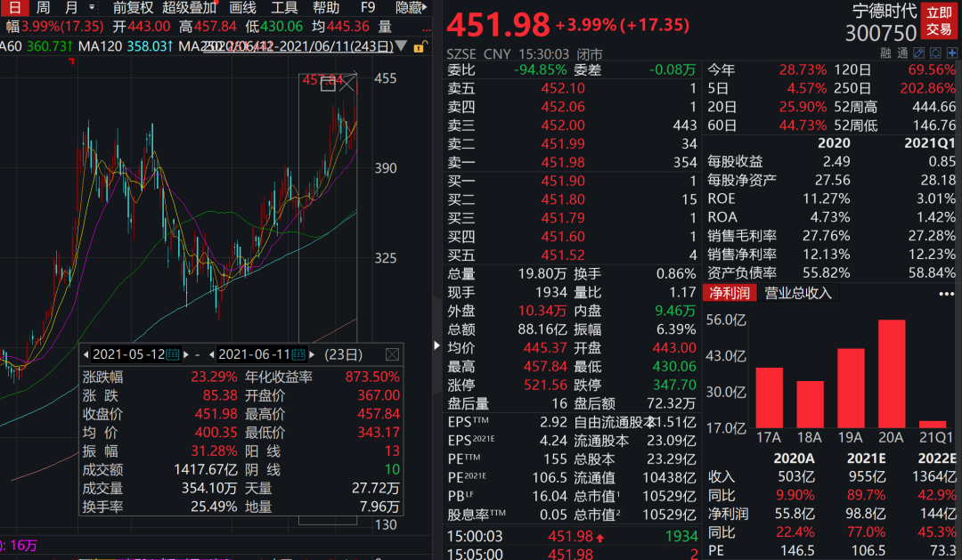Click the stock code 300750
Screen dimensions: 962x560
[x=881, y=33]
